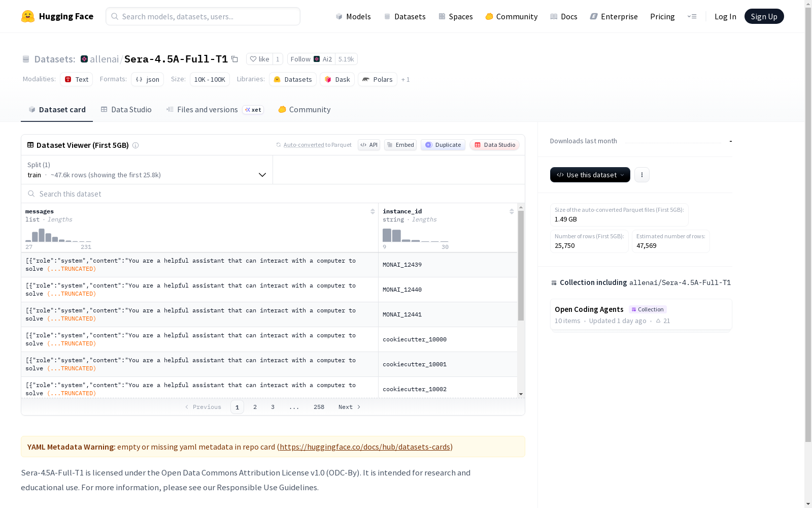Select the cookiecutter_10000 row cell
The height and width of the screenshot is (508, 812).
pos(448,339)
